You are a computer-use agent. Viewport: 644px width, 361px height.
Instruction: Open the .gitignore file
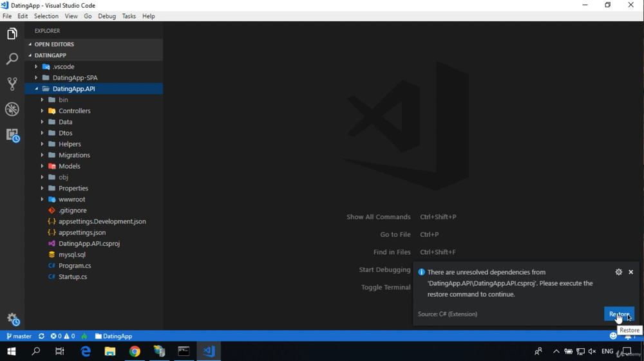pos(93,210)
